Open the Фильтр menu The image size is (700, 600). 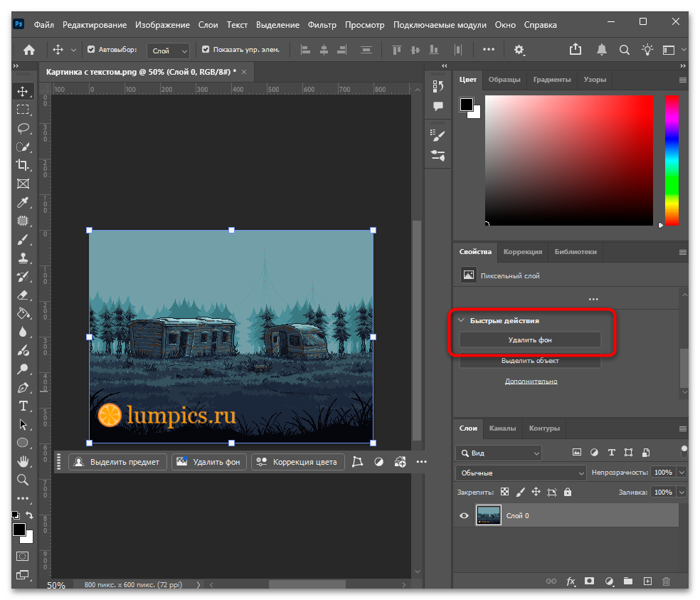coord(322,25)
